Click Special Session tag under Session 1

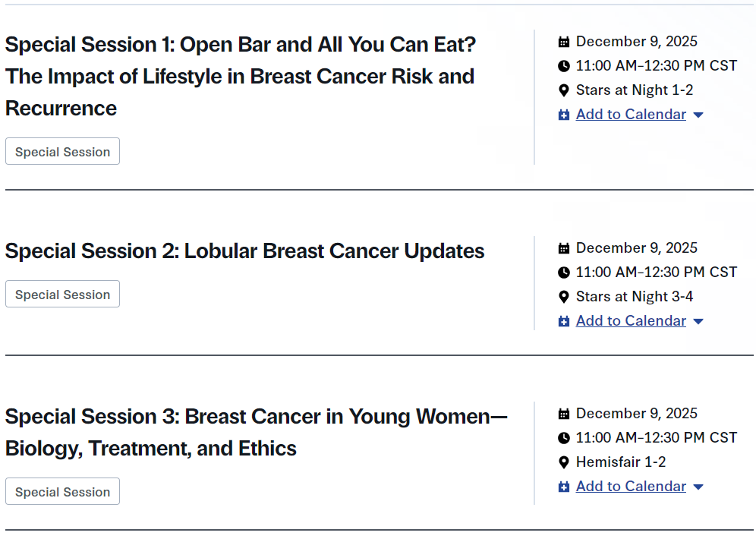click(x=62, y=152)
